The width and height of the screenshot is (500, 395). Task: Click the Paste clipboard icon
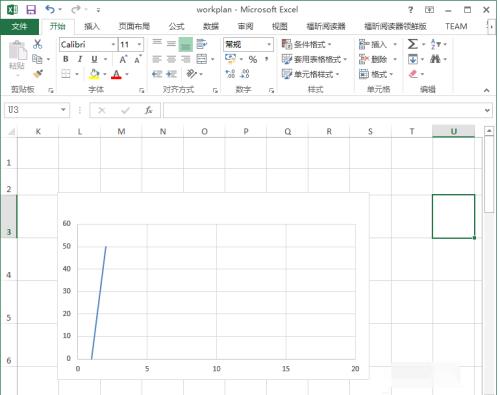click(17, 50)
